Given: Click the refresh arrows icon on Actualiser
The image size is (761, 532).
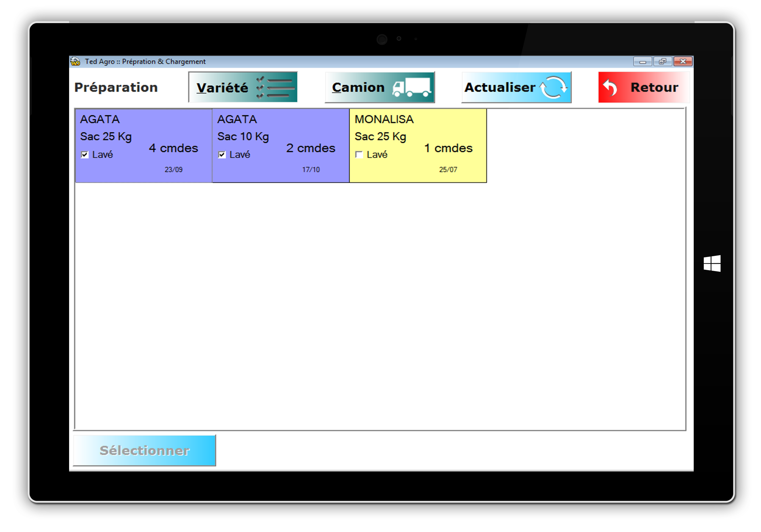Looking at the screenshot, I should [553, 88].
